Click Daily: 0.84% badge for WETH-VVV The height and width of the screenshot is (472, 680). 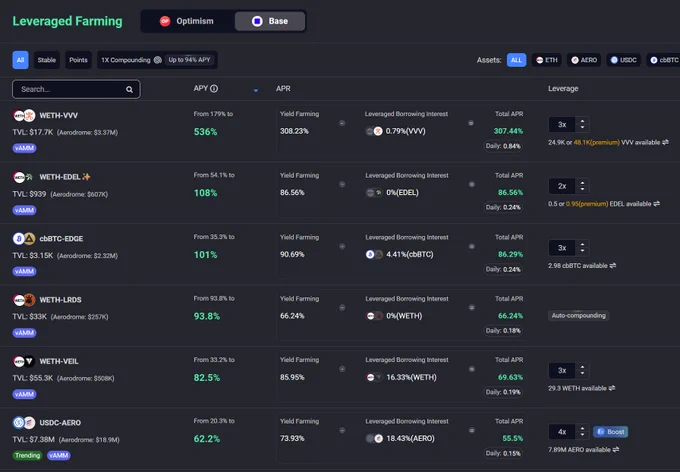click(503, 146)
